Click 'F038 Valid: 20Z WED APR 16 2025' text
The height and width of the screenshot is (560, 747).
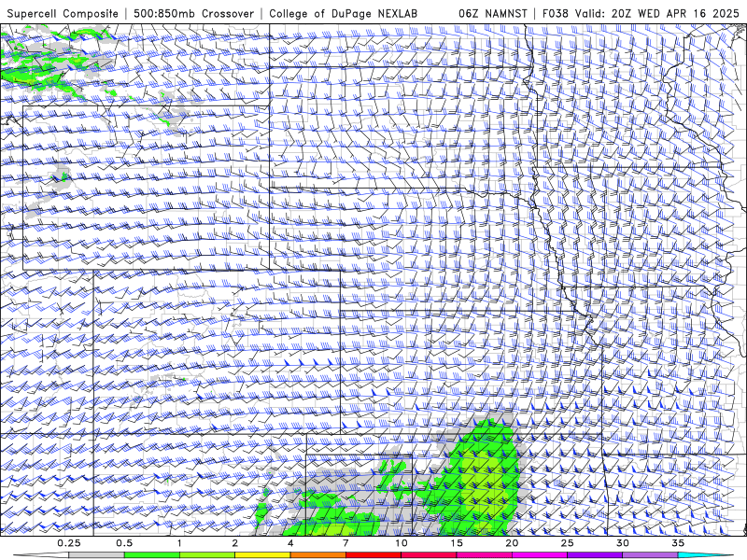click(x=641, y=13)
